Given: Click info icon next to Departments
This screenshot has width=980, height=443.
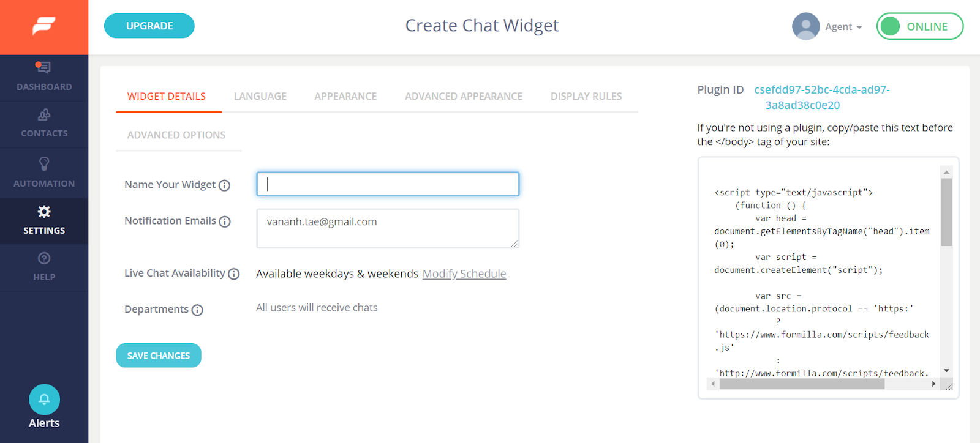Looking at the screenshot, I should click(x=197, y=310).
